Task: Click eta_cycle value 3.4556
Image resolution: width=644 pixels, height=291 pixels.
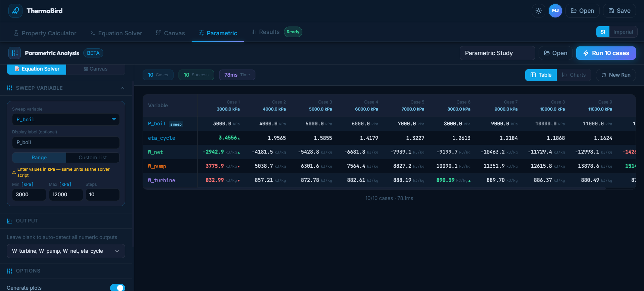Action: click(x=228, y=138)
